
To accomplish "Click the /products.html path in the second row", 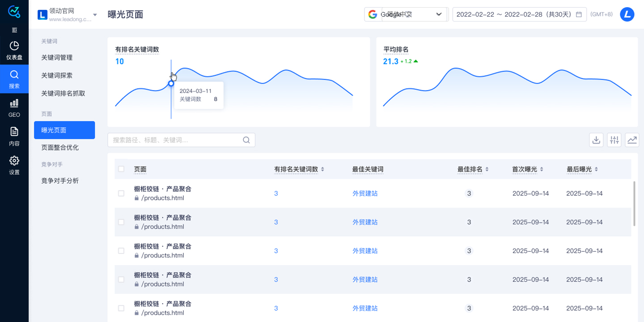I will (163, 227).
